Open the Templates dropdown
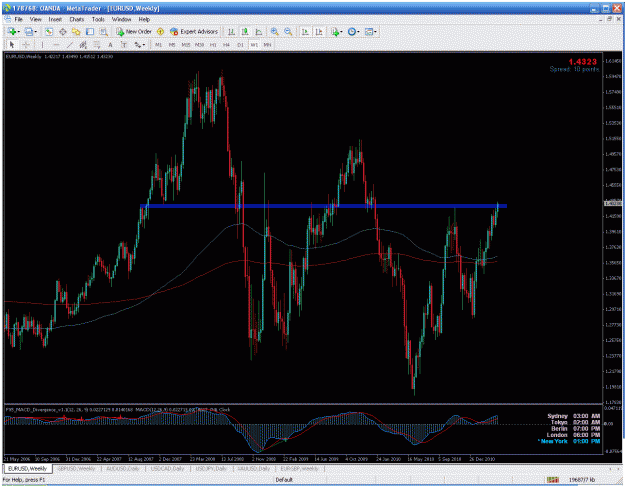The height and width of the screenshot is (486, 625). pos(371,32)
